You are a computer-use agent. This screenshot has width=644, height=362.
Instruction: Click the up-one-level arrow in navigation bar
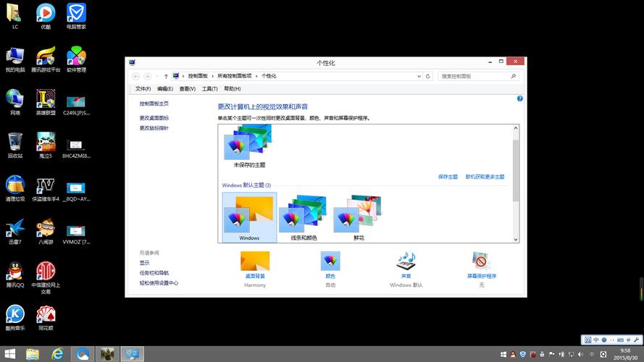click(166, 76)
